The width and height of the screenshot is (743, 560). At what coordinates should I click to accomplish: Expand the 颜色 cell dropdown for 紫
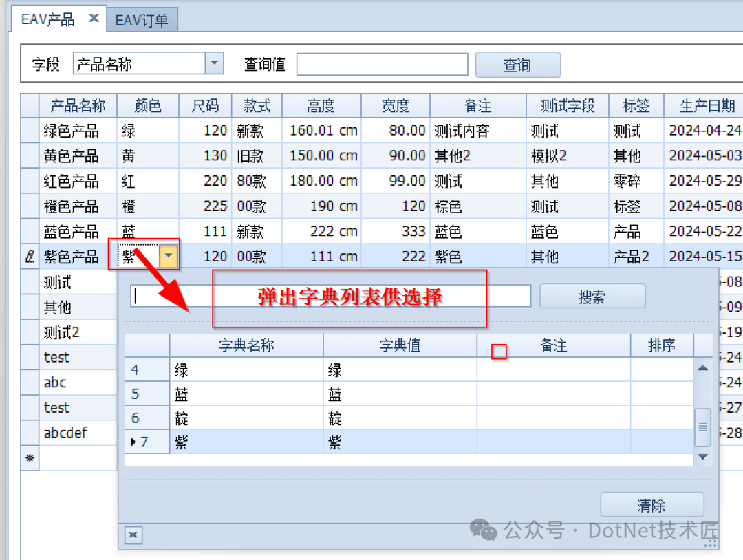[169, 257]
